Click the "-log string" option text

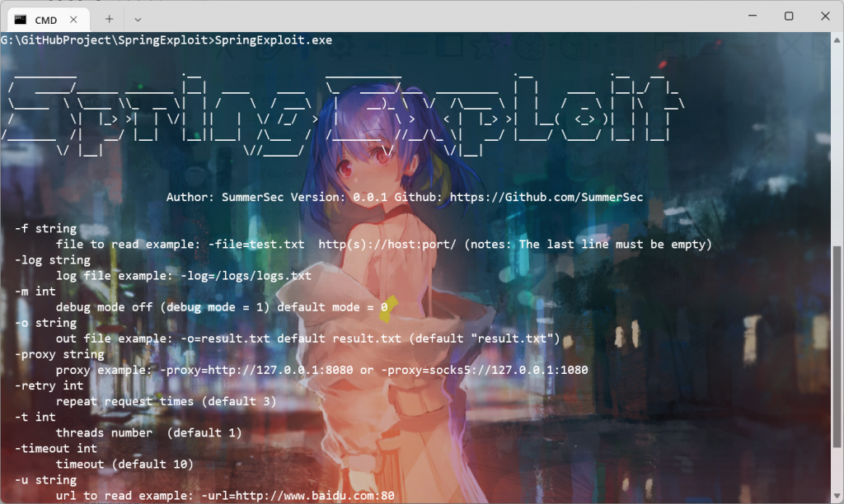(x=53, y=259)
